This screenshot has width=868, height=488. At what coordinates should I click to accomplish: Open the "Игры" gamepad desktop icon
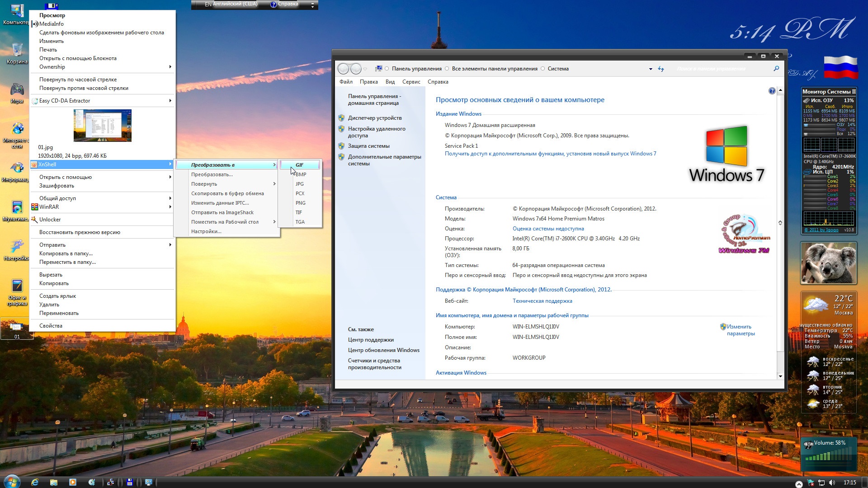(17, 93)
